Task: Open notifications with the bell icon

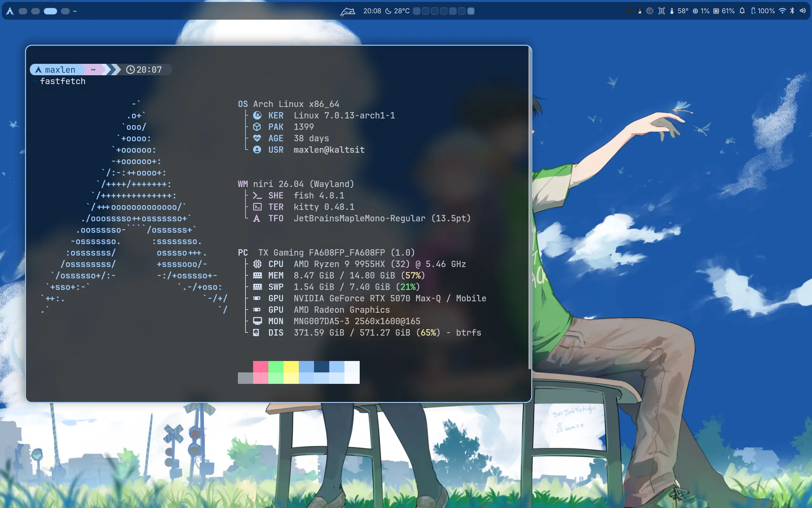Action: 742,11
